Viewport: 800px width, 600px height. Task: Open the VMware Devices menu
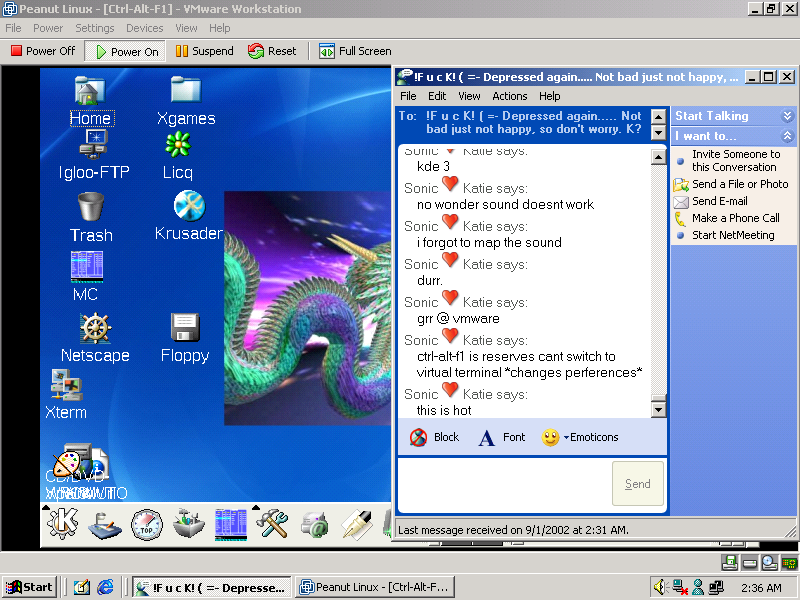(x=144, y=28)
